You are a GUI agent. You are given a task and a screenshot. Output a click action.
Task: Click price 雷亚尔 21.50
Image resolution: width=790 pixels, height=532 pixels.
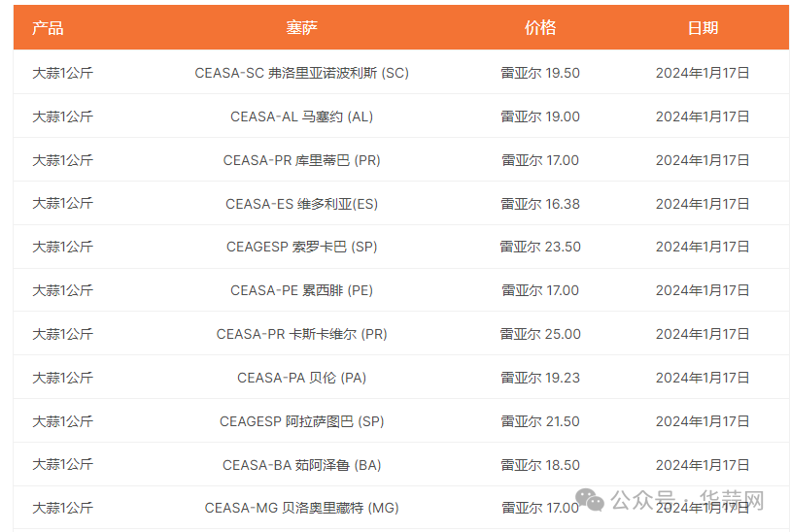(x=540, y=421)
